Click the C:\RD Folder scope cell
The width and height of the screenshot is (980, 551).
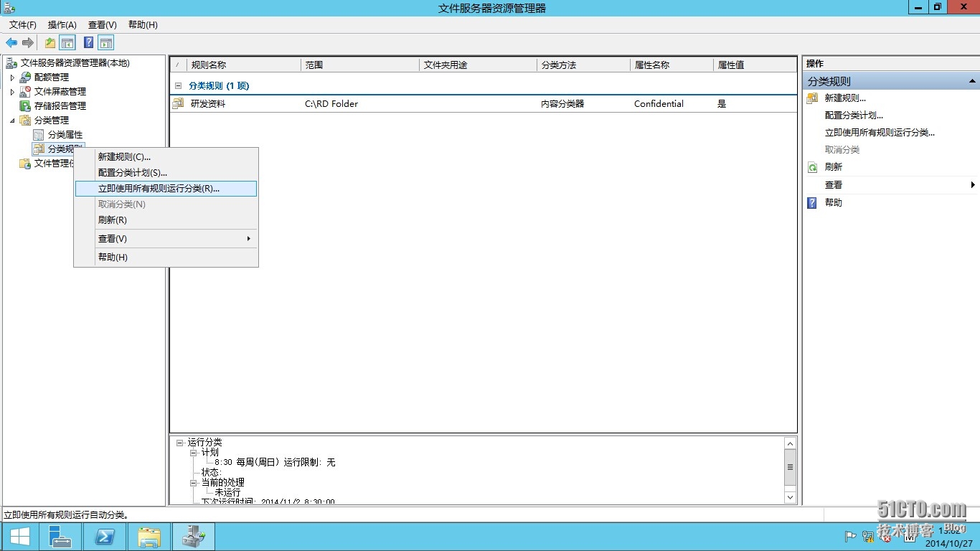pos(331,104)
